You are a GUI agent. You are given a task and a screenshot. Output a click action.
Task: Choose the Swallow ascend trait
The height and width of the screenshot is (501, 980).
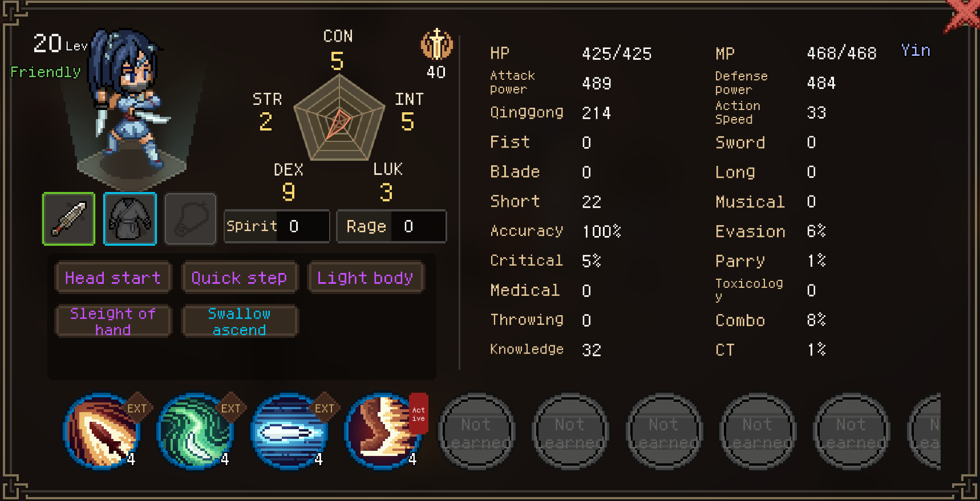pyautogui.click(x=240, y=321)
